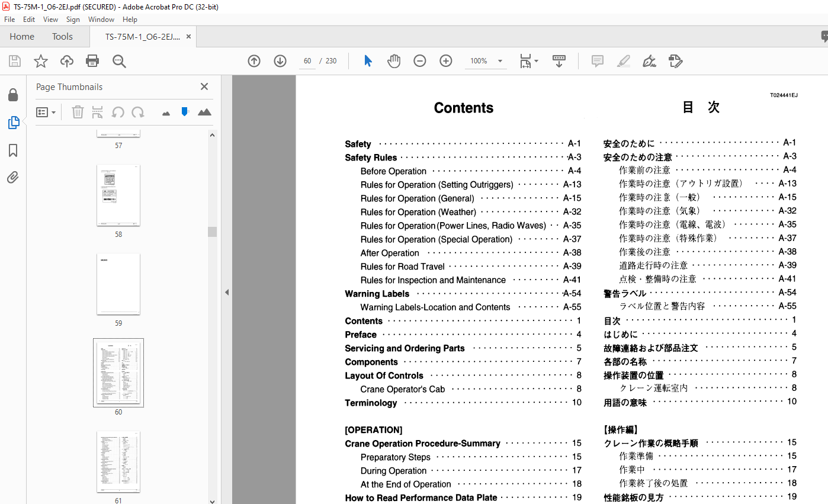Open the Attachments paperclip panel
This screenshot has height=504, width=828.
[x=13, y=177]
